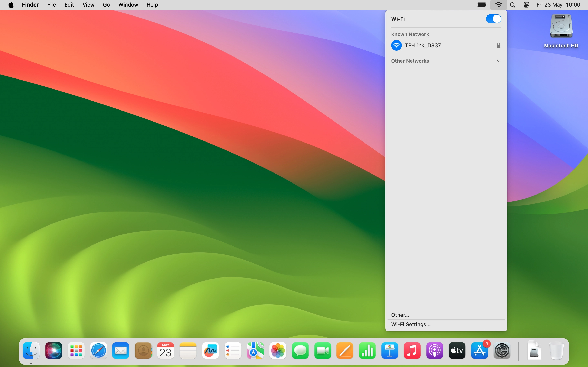Select the TP-Link_D837 network
Screen dimensions: 588x367
tap(423, 45)
